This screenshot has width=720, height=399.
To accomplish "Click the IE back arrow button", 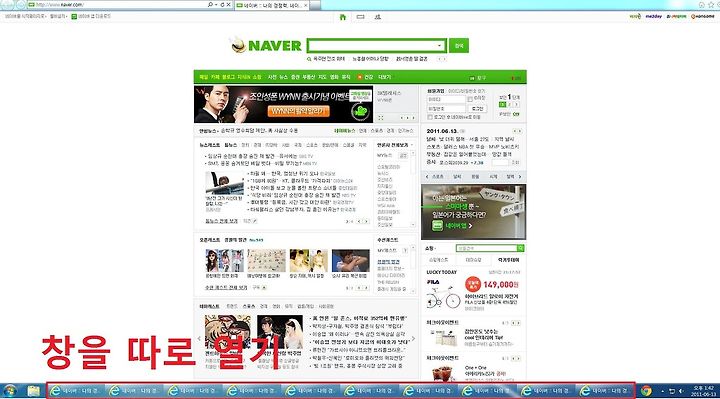I will point(6,5).
